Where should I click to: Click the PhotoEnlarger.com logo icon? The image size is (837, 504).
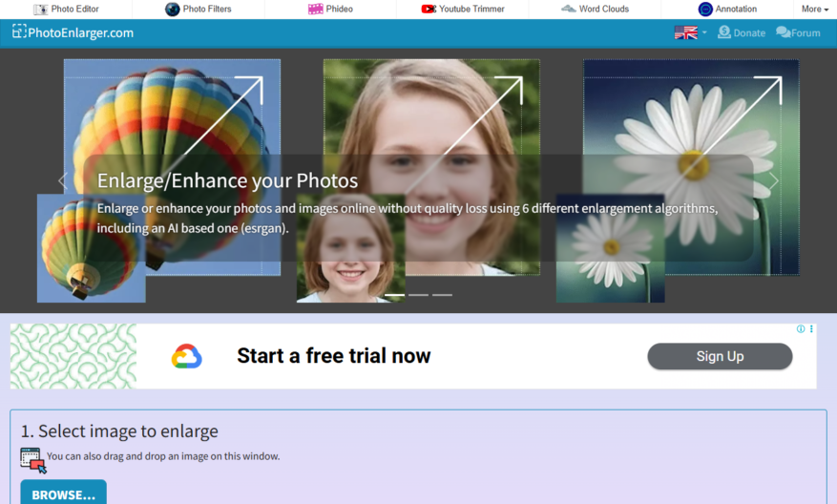[x=19, y=31]
